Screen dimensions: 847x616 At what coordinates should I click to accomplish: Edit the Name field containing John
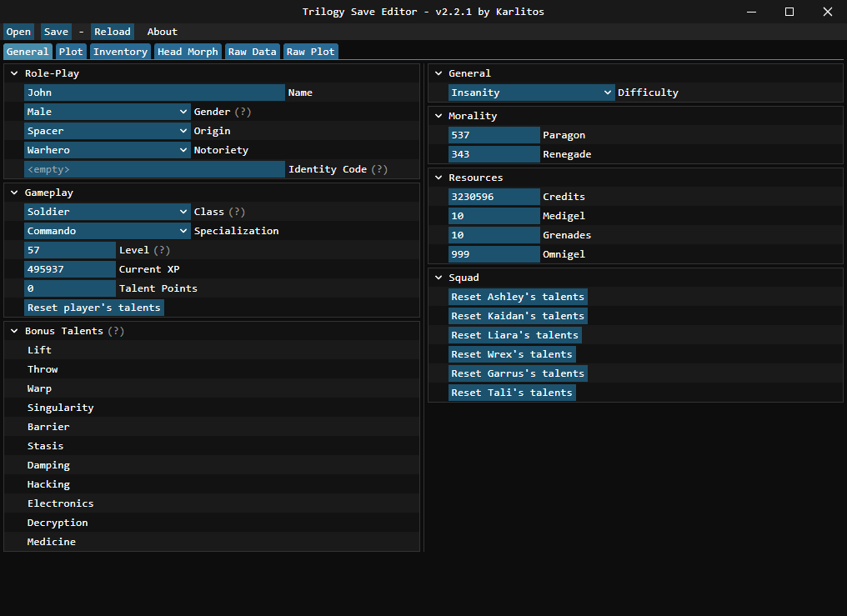(154, 93)
